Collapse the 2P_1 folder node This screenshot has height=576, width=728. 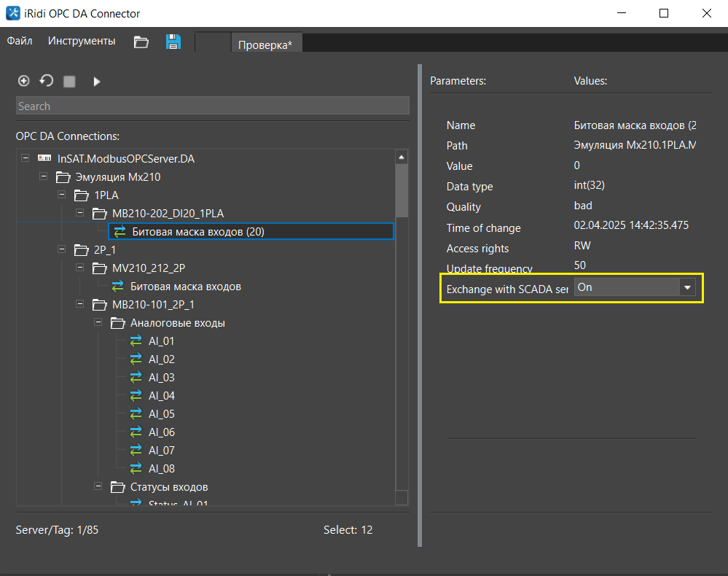pos(62,250)
